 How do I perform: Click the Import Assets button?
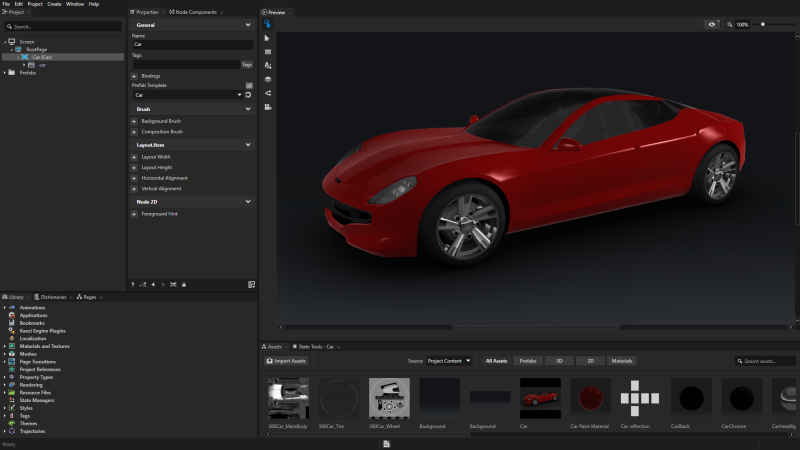[286, 360]
